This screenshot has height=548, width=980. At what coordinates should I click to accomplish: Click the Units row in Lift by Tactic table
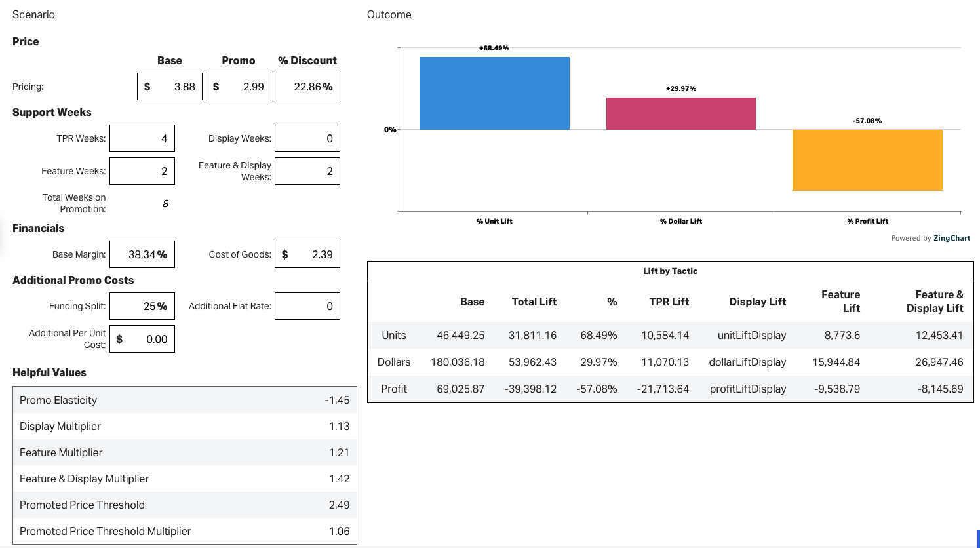[x=671, y=335]
